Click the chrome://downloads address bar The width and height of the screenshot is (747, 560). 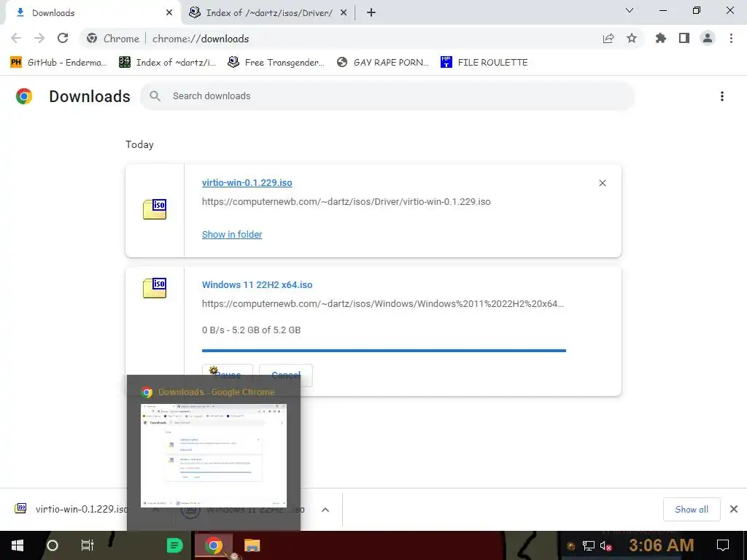point(362,39)
